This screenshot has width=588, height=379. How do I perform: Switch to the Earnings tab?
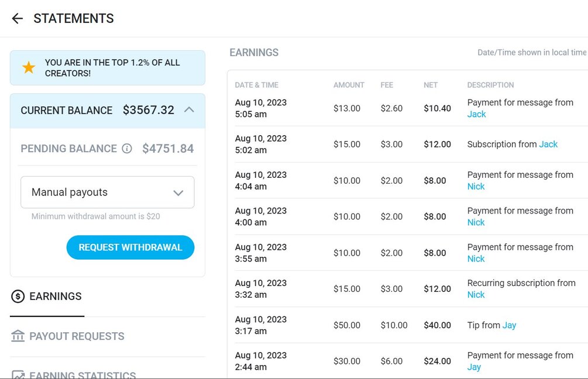click(x=55, y=297)
